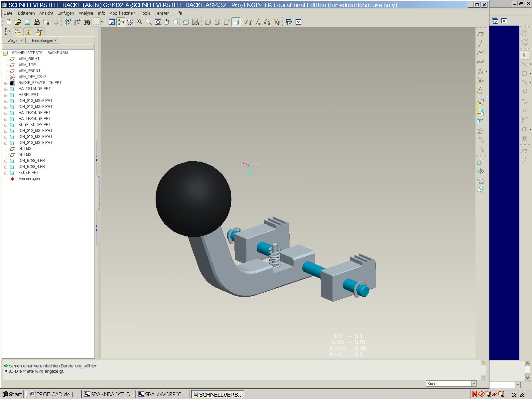The width and height of the screenshot is (532, 399).
Task: Expand the HEBEL.PRT tree node
Action: tap(6, 95)
